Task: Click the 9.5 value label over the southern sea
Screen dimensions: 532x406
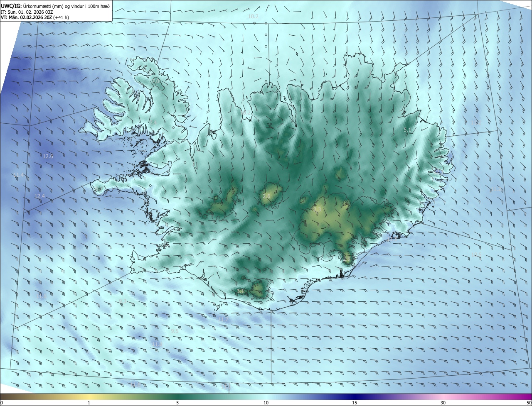Action: click(x=175, y=331)
